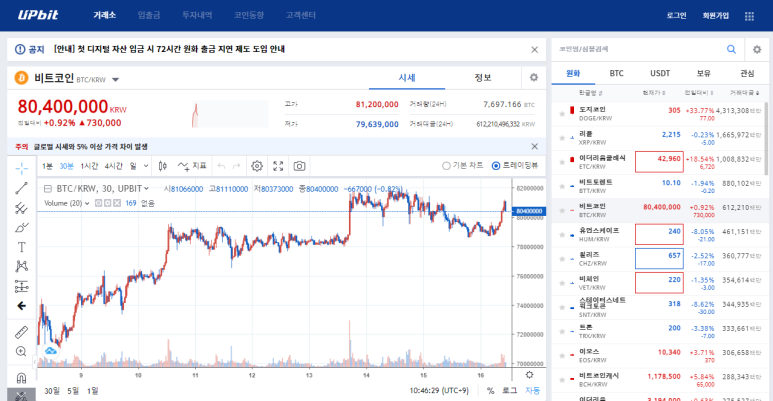Select the ruler measure tool
Screen dimensions: 773x401
21,332
